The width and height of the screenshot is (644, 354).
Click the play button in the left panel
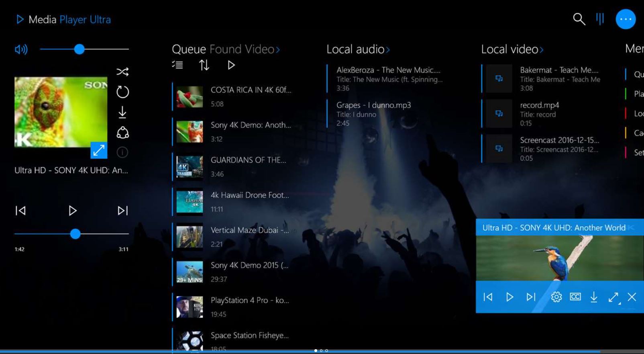coord(72,211)
